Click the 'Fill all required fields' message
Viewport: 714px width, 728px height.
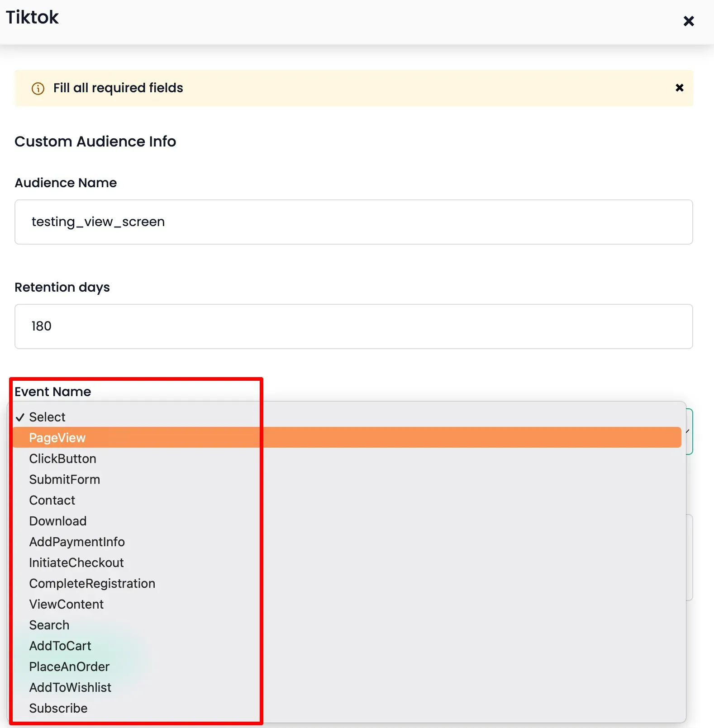[x=118, y=88]
